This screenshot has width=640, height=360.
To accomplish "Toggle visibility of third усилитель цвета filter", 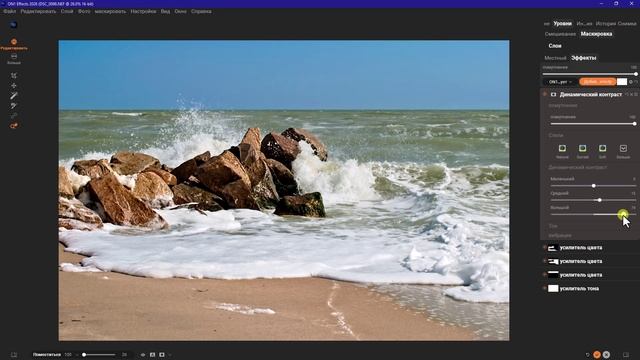I will 544,275.
